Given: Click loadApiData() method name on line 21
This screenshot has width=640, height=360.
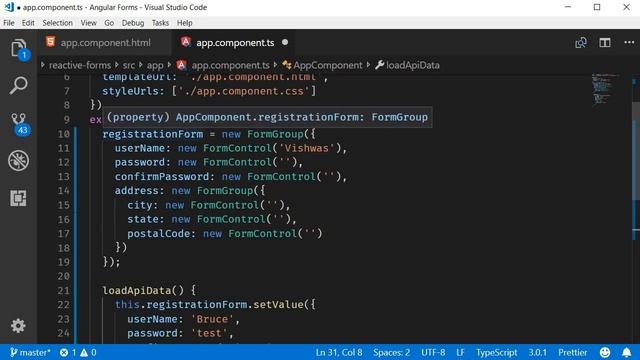Looking at the screenshot, I should (x=143, y=290).
